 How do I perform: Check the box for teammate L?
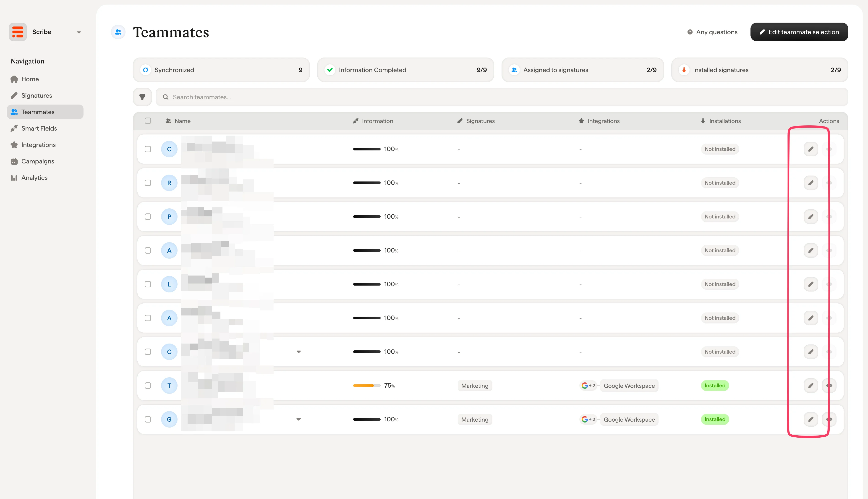click(x=148, y=284)
